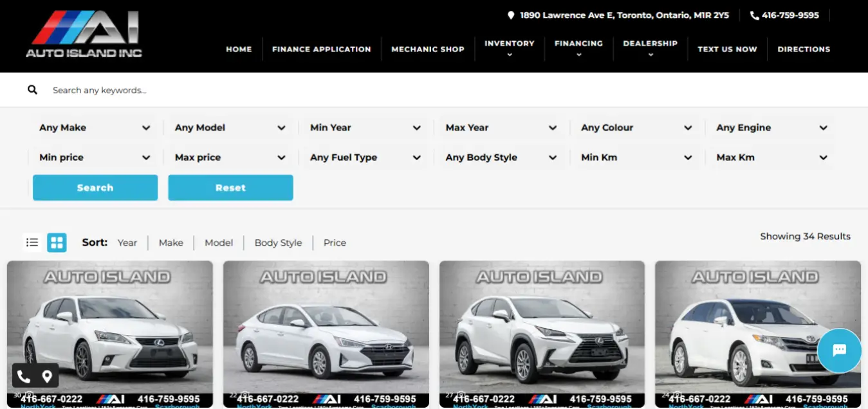Open the Inventory menu
The width and height of the screenshot is (868, 409).
point(509,48)
